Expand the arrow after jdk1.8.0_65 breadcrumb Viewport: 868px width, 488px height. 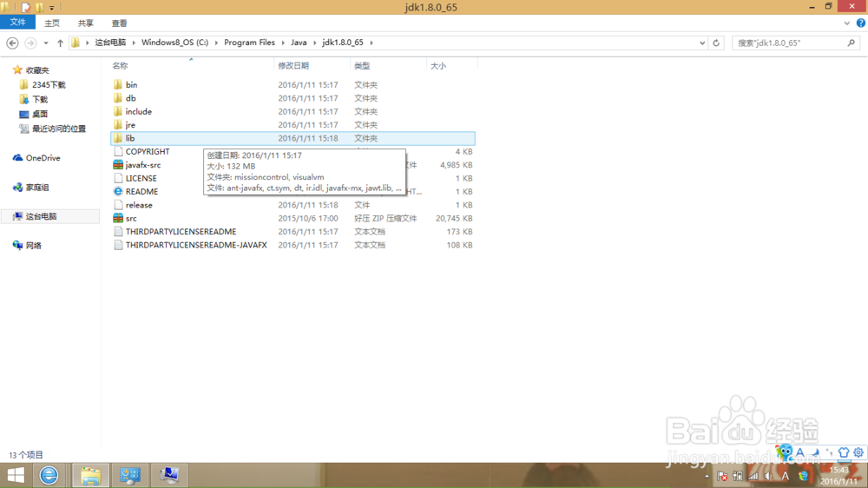click(x=372, y=43)
